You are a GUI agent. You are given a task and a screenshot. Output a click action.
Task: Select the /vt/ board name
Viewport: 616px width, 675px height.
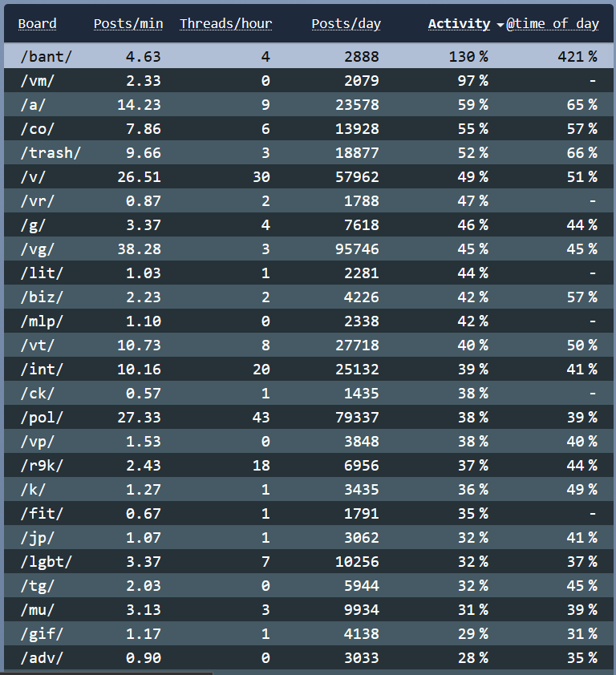point(38,346)
